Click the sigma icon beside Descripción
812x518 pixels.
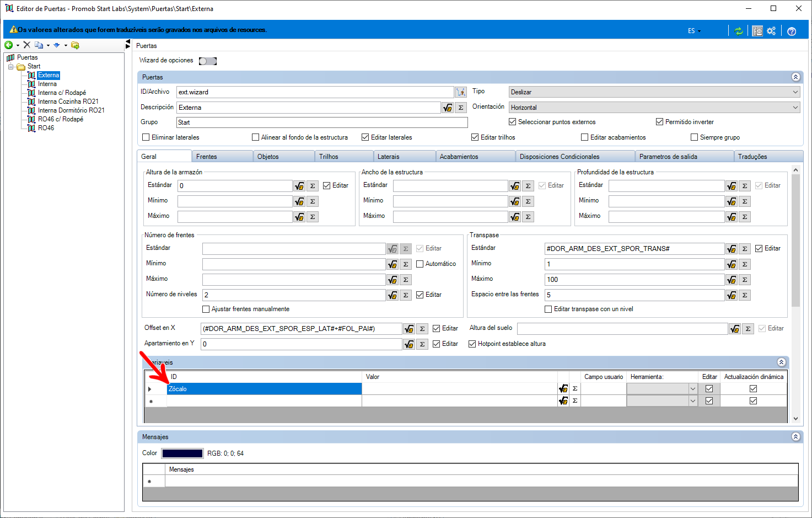click(x=461, y=108)
